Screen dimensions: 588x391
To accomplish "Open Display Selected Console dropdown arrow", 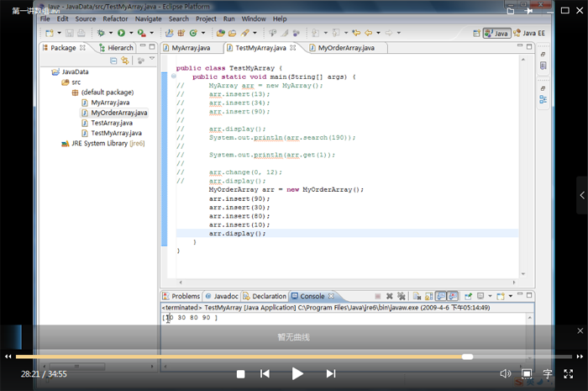I will (490, 296).
